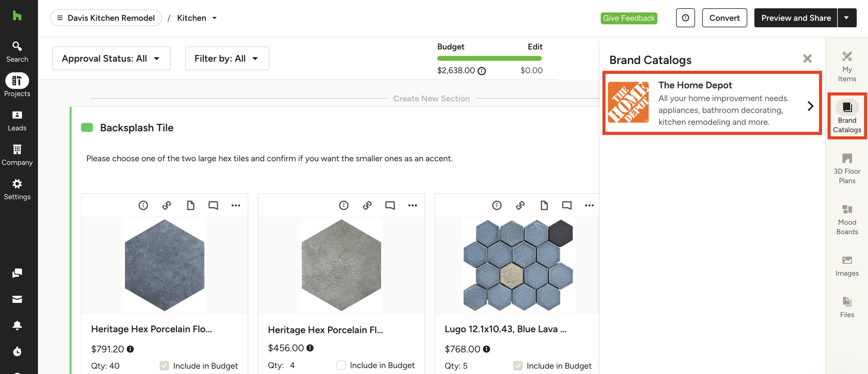Click price info icon beside $768.00

[487, 349]
